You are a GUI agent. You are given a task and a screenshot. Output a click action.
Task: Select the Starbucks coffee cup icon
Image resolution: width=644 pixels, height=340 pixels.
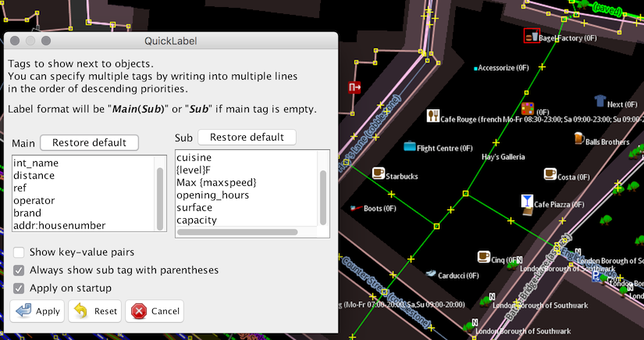point(379,173)
